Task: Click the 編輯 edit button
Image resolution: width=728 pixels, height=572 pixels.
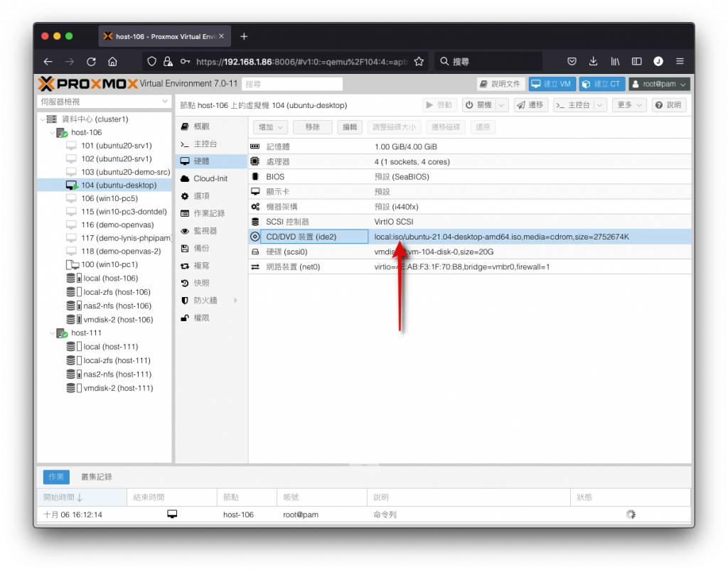Action: (x=350, y=127)
